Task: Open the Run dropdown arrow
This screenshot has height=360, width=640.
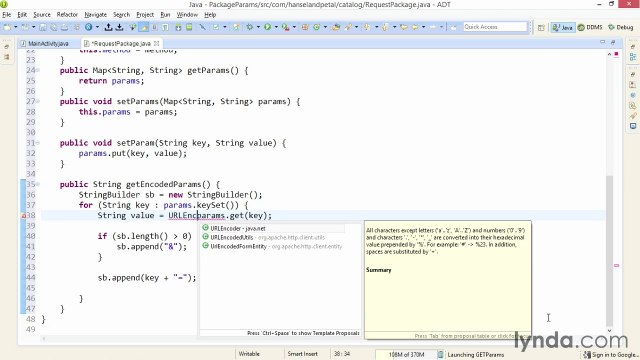Action: click(x=276, y=27)
